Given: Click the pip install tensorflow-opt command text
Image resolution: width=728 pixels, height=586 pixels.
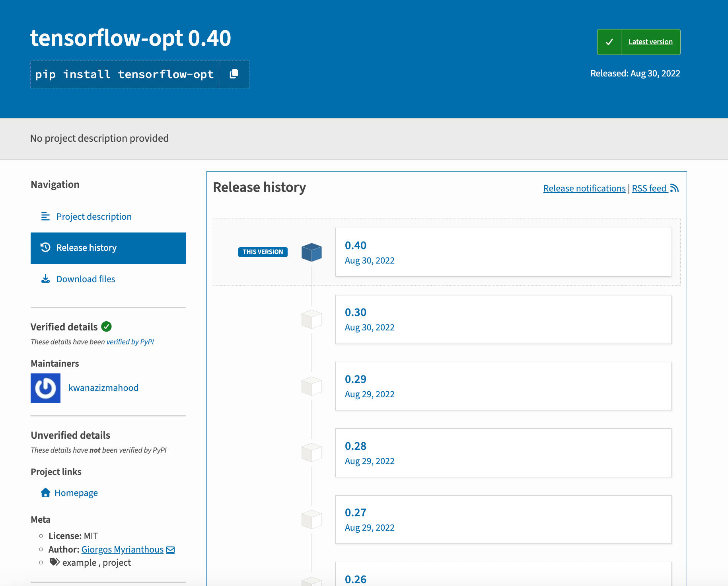Looking at the screenshot, I should point(125,74).
